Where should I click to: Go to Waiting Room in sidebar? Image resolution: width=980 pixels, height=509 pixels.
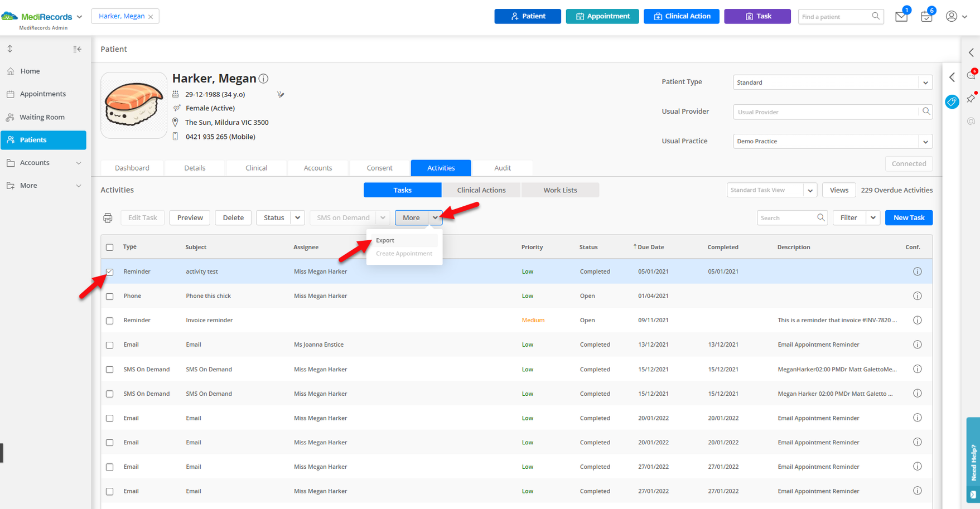(x=44, y=117)
